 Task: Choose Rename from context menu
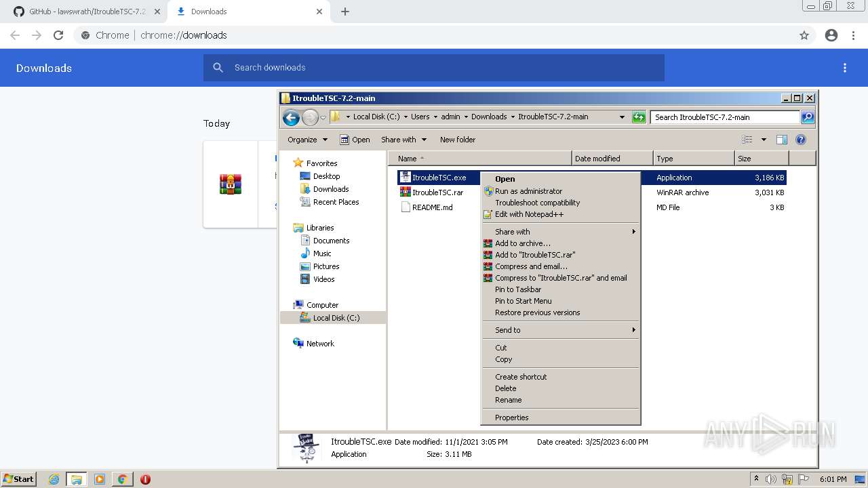(x=561, y=400)
